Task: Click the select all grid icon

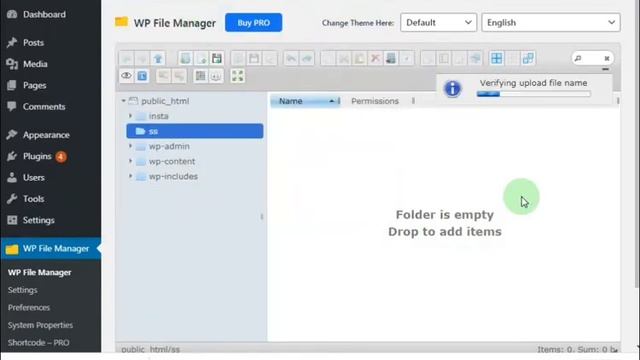Action: point(497,58)
